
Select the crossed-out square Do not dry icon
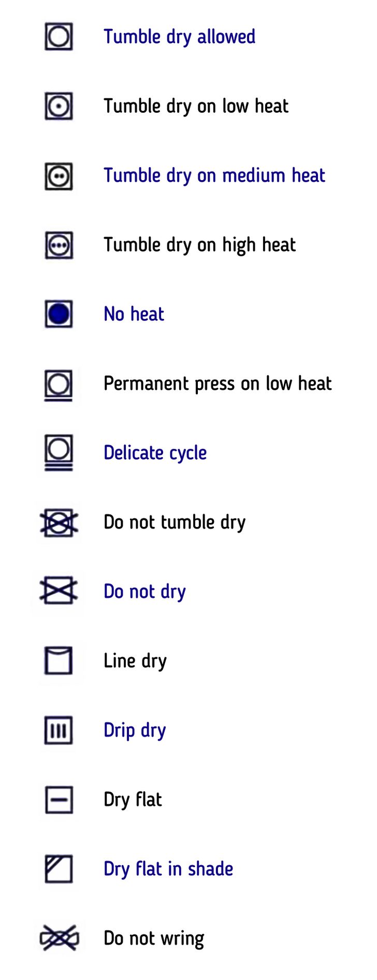click(59, 591)
